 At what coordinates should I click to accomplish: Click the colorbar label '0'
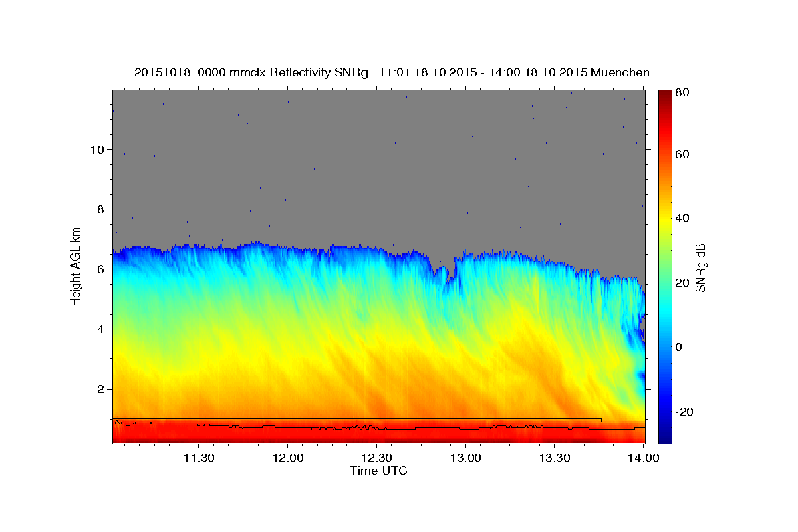click(x=680, y=347)
